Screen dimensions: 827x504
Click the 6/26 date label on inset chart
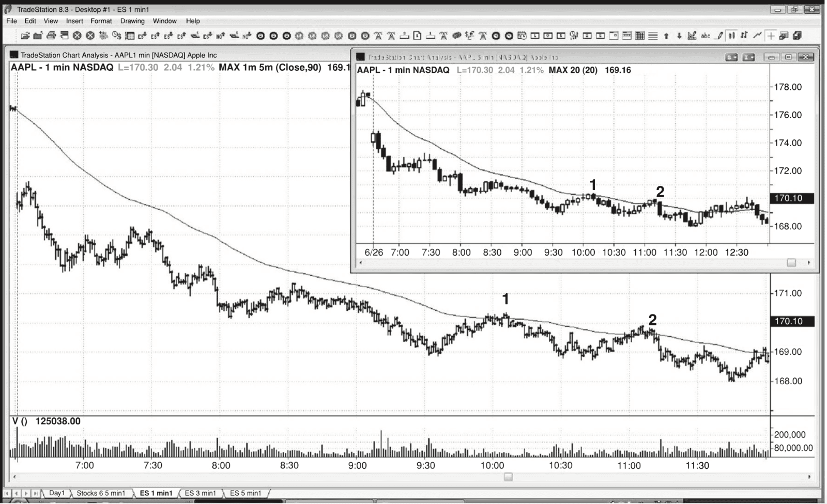pos(374,253)
